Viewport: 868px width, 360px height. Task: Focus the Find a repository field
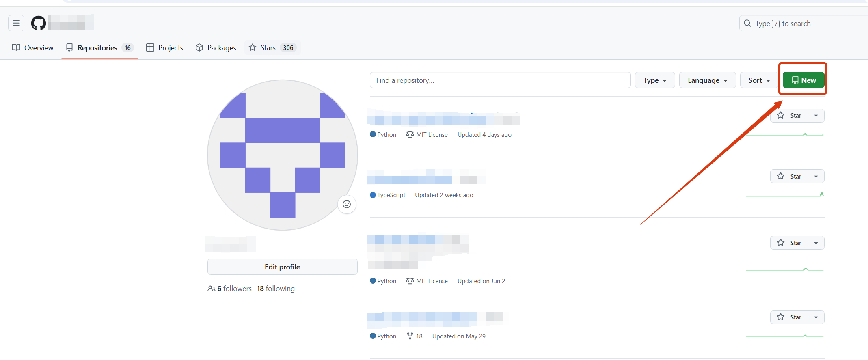(500, 80)
